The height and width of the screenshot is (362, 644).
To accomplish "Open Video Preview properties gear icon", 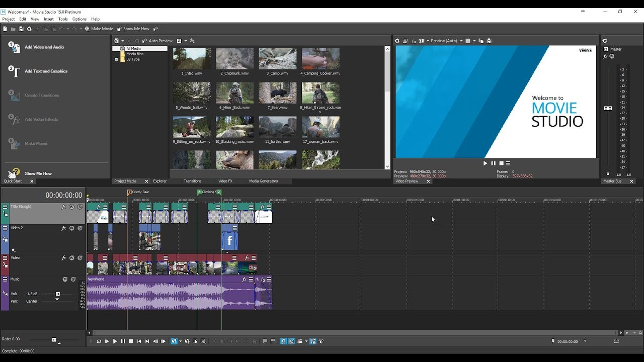I will [397, 41].
